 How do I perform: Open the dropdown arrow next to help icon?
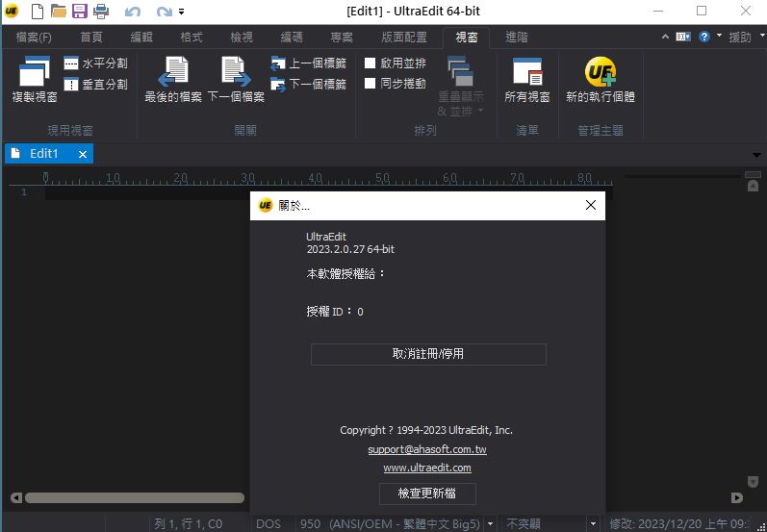click(x=719, y=36)
